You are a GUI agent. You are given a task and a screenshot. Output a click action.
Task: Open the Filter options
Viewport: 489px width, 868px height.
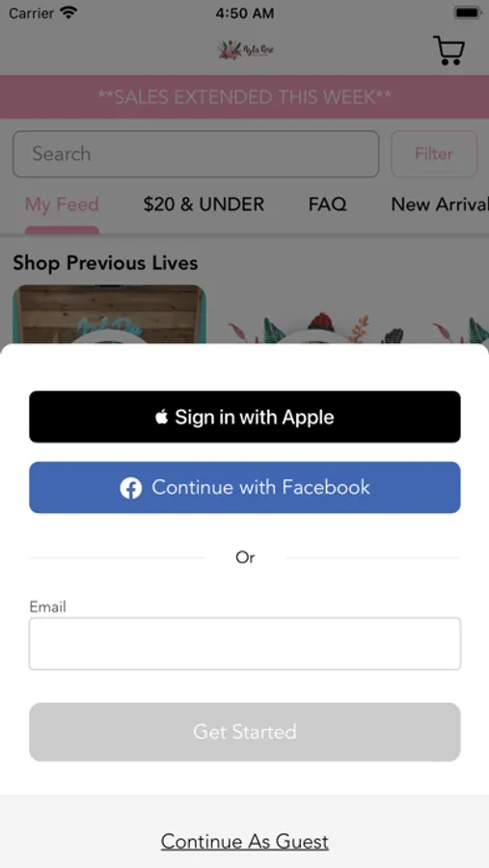434,154
